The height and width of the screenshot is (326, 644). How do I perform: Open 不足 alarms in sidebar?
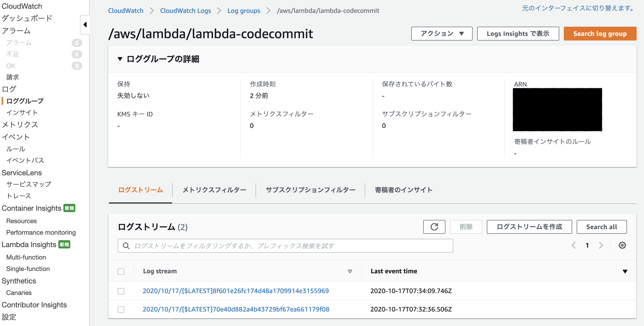(x=12, y=54)
